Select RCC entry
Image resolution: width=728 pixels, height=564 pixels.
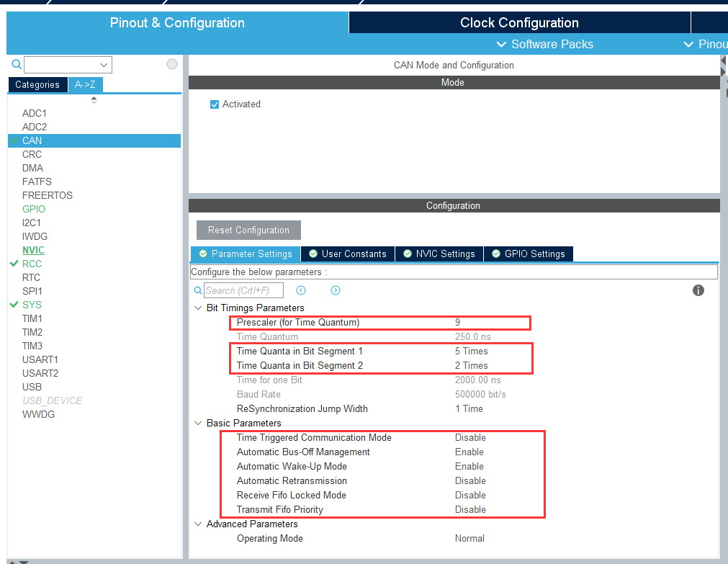[x=32, y=264]
